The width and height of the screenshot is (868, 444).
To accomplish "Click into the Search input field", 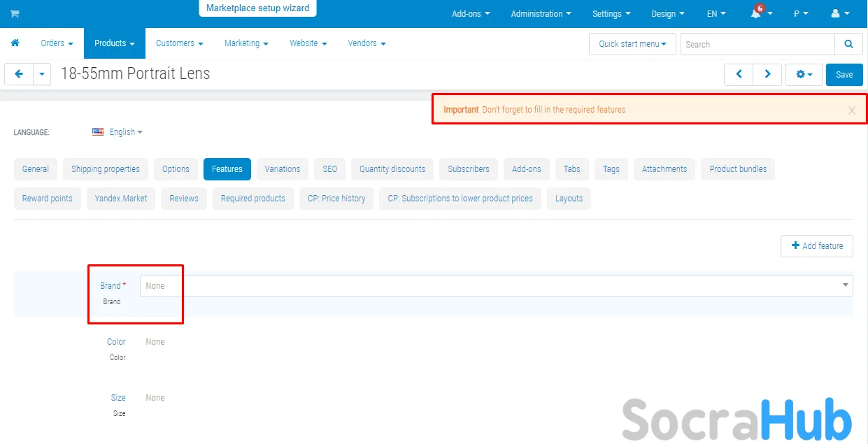I will (757, 44).
